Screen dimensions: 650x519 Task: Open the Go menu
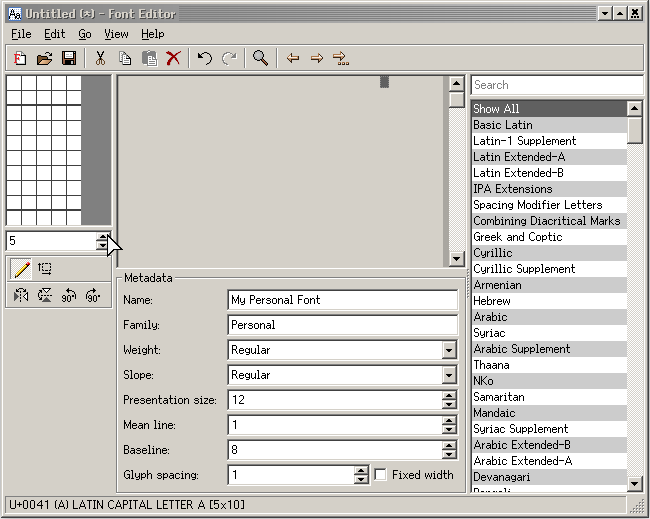pos(85,34)
